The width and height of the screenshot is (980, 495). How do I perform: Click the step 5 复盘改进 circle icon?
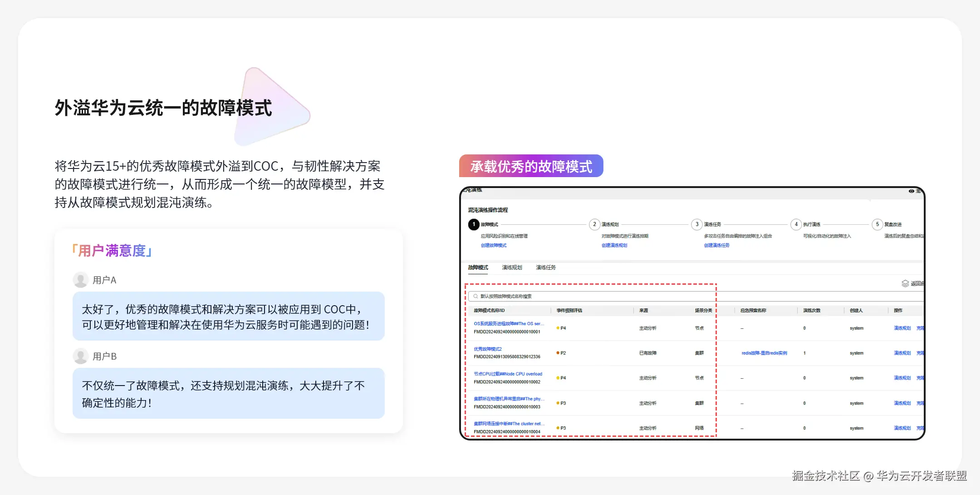877,224
